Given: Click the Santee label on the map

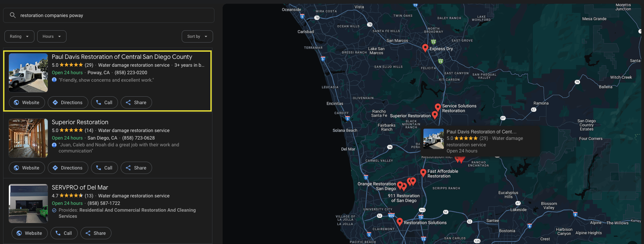Looking at the screenshot, I should click(493, 221).
